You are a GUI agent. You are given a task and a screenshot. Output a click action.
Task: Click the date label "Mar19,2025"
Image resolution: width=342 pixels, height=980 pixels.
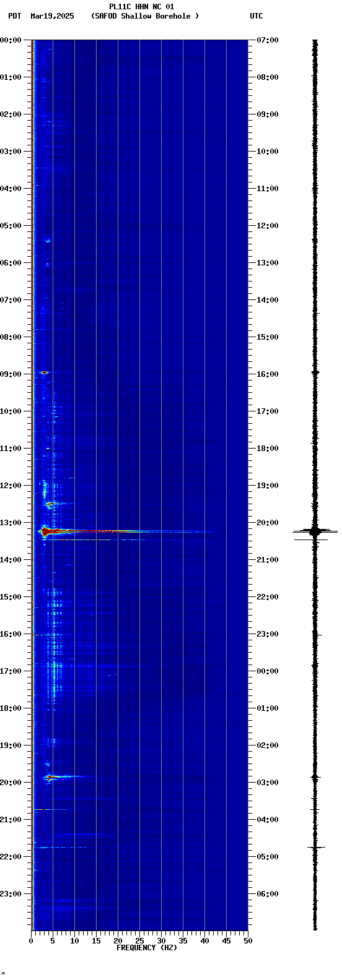52,16
